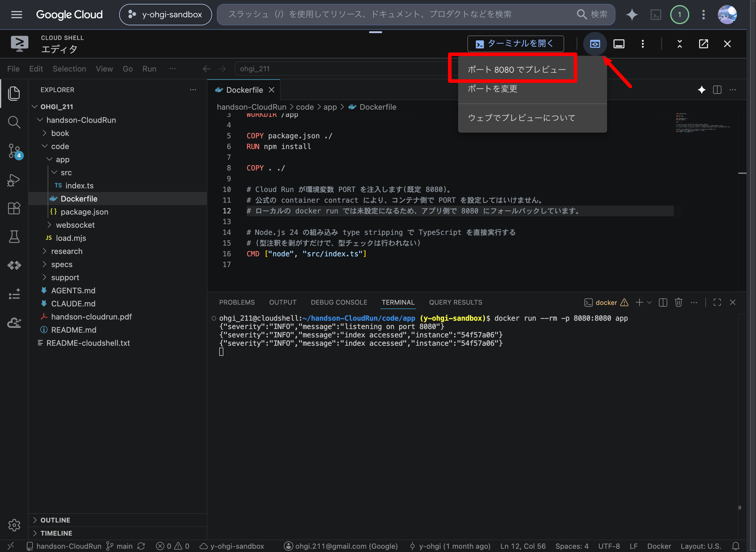Image resolution: width=756 pixels, height=552 pixels.
Task: Expand the OUTLINE section
Action: [118, 520]
